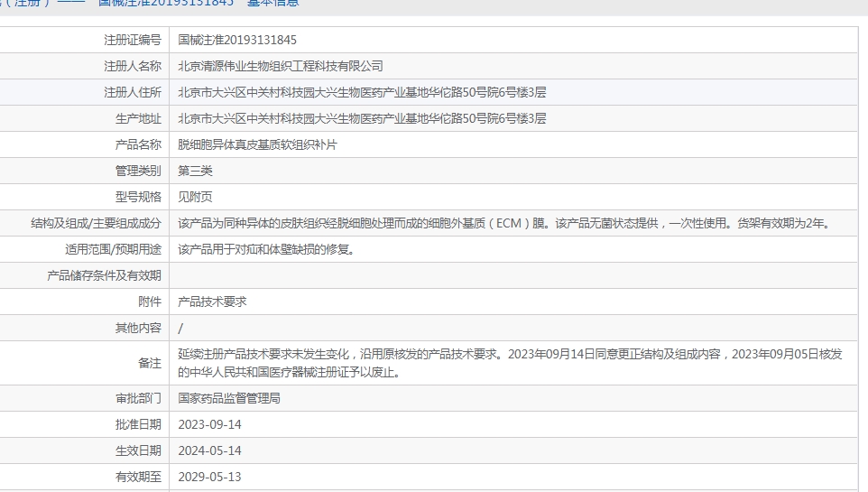
Task: Select the ECM membrane composition description
Action: click(505, 223)
